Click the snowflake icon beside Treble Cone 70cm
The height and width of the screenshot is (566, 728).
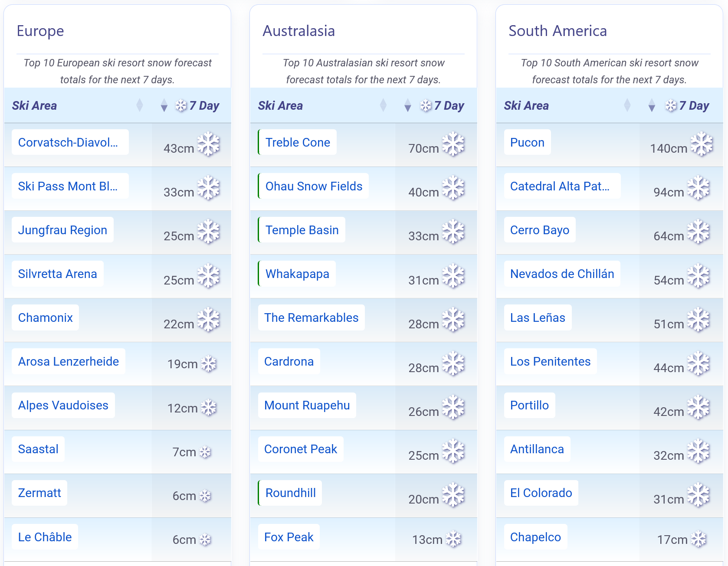point(453,144)
